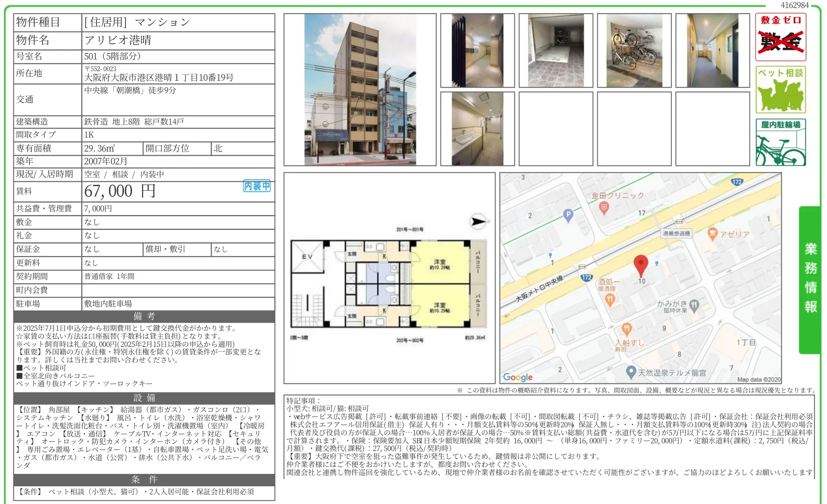Select the remark line ■ペット相談可
827x504 pixels.
[41, 368]
